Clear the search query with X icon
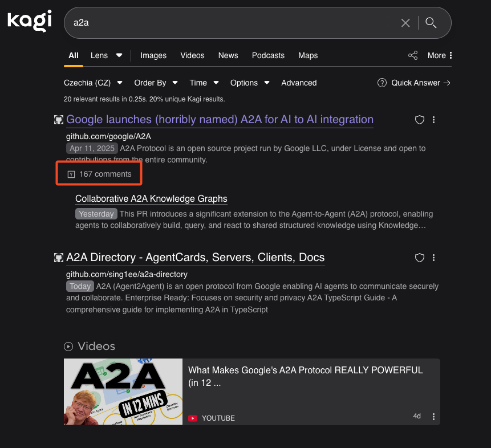Viewport: 491px width, 448px height. click(x=405, y=23)
